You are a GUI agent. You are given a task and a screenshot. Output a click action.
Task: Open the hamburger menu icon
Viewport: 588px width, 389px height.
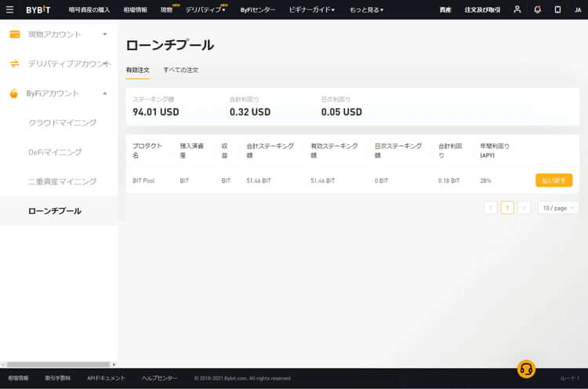coord(9,9)
